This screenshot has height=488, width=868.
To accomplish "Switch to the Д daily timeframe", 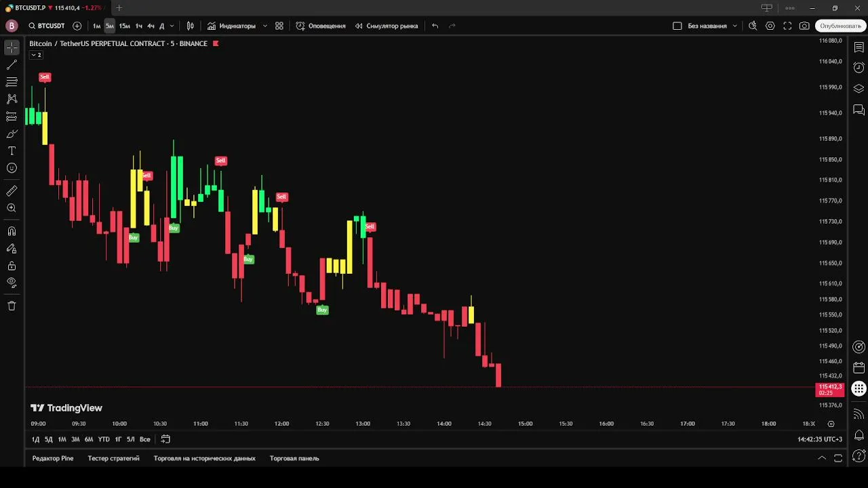I will click(161, 26).
